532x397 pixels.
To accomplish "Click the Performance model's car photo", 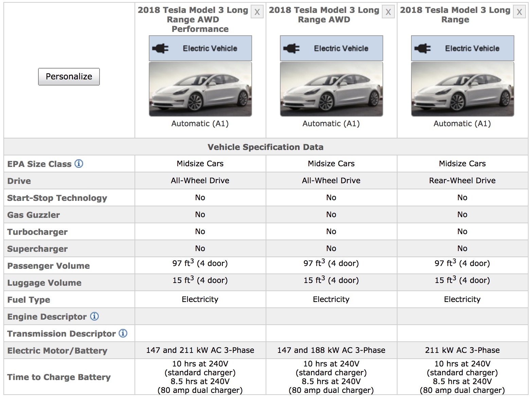I will 200,89.
